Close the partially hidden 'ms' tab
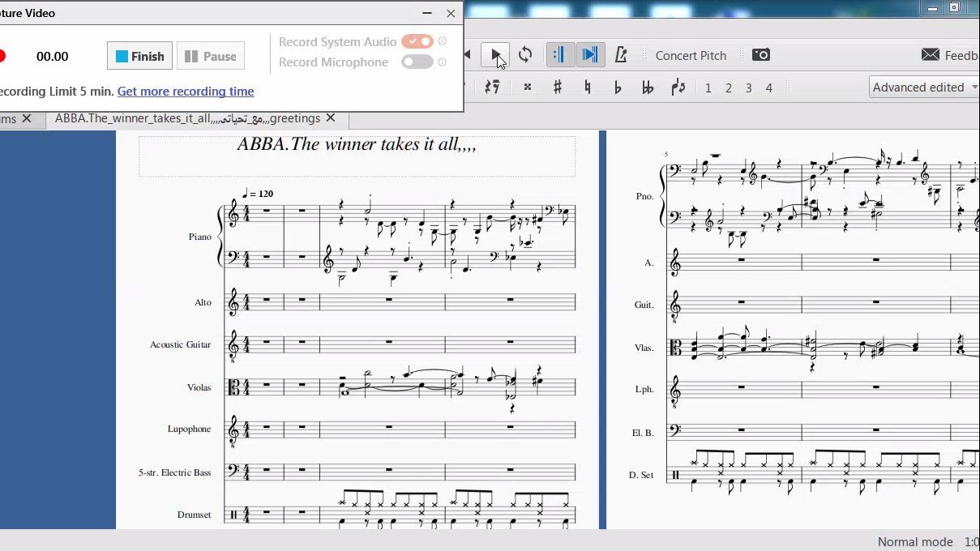The height and width of the screenshot is (551, 980). 27,118
